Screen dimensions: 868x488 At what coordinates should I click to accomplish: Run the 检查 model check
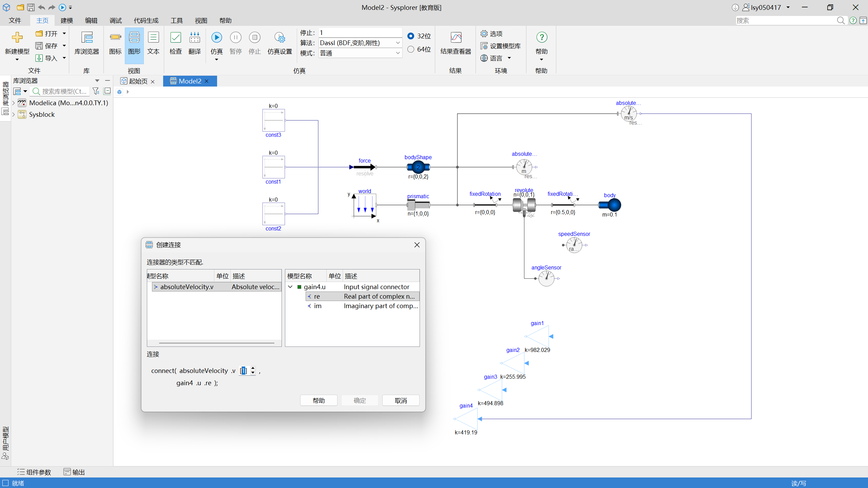coord(176,43)
